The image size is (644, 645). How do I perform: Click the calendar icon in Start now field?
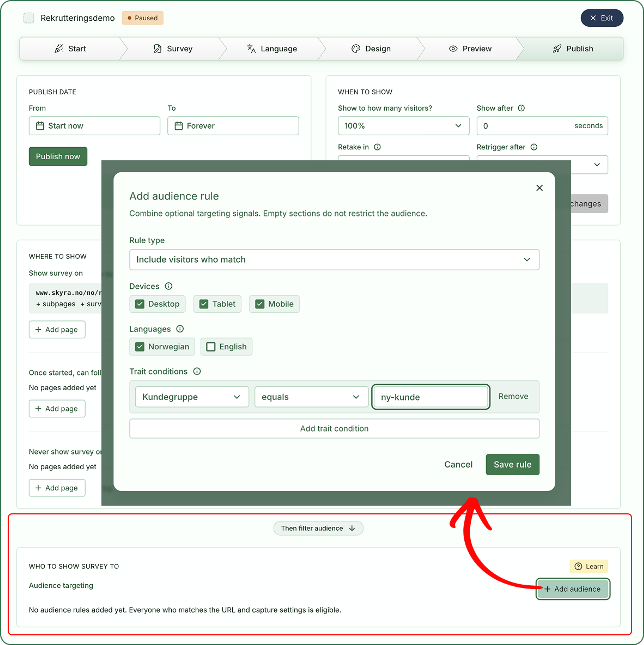pyautogui.click(x=40, y=126)
